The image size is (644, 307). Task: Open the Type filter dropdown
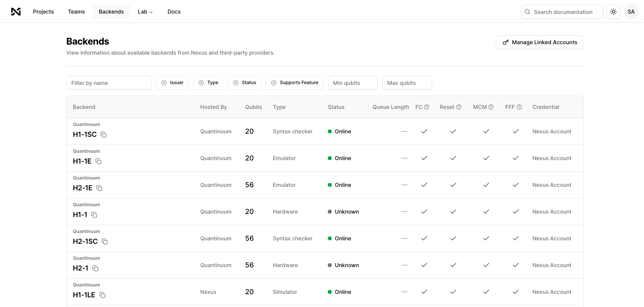tap(208, 83)
